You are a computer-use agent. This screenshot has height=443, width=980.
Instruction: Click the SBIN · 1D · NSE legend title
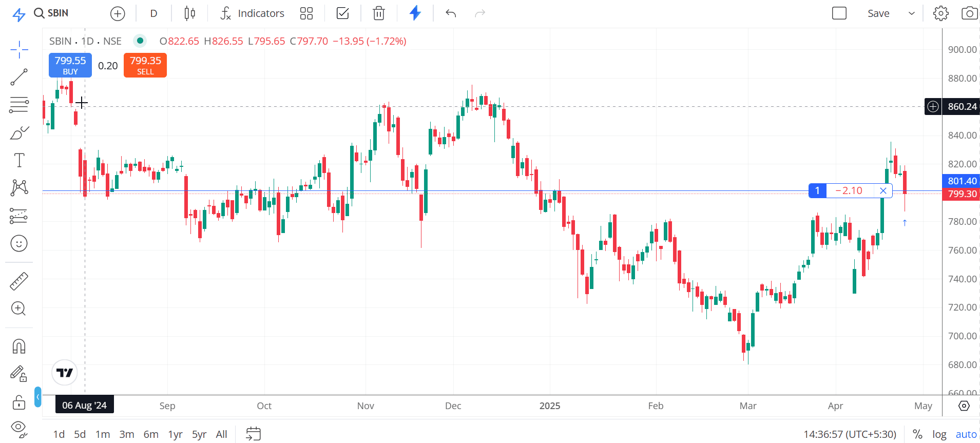[x=85, y=41]
